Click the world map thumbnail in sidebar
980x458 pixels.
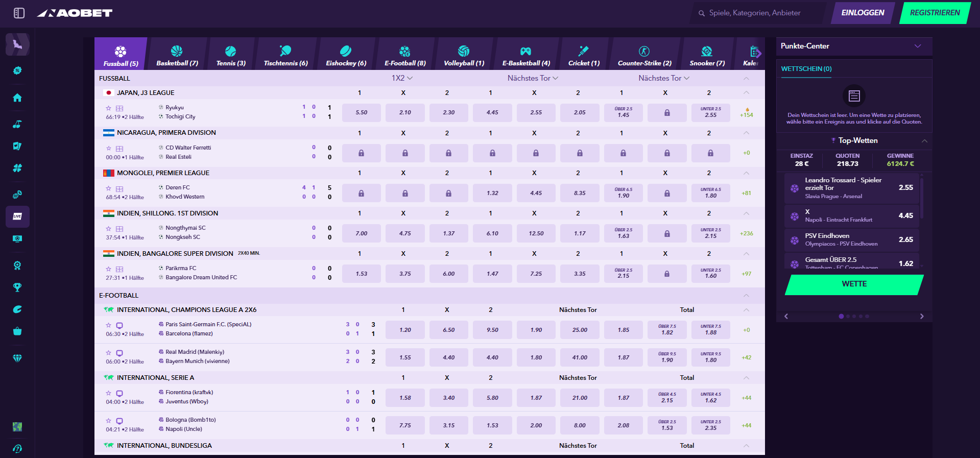point(17,427)
